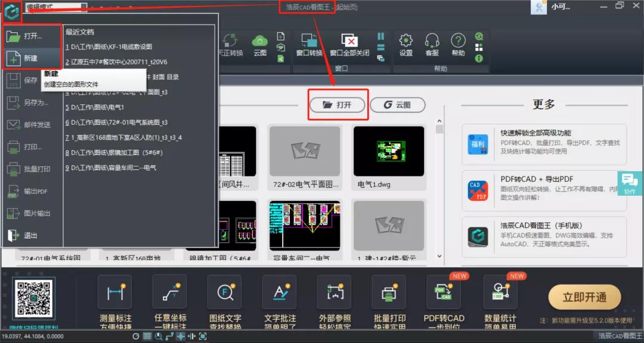Click 窗口全部关闭 to close all windows
644x343 pixels.
point(349,45)
